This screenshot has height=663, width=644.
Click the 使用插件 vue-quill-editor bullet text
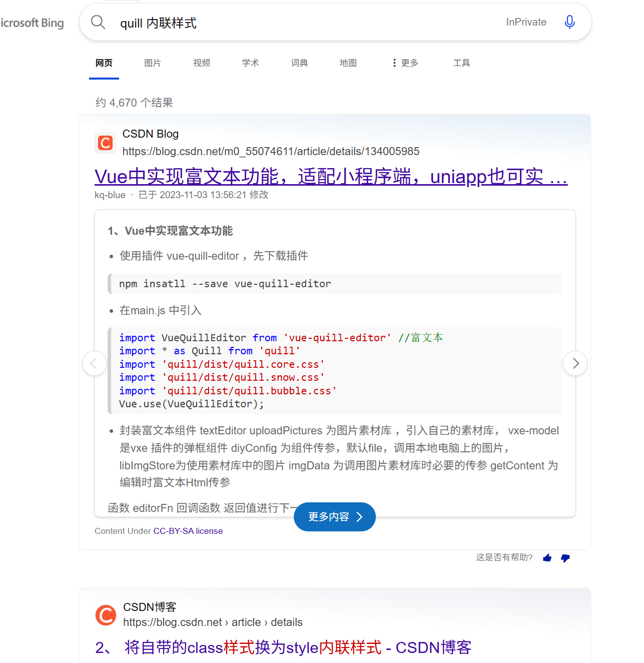coord(214,256)
